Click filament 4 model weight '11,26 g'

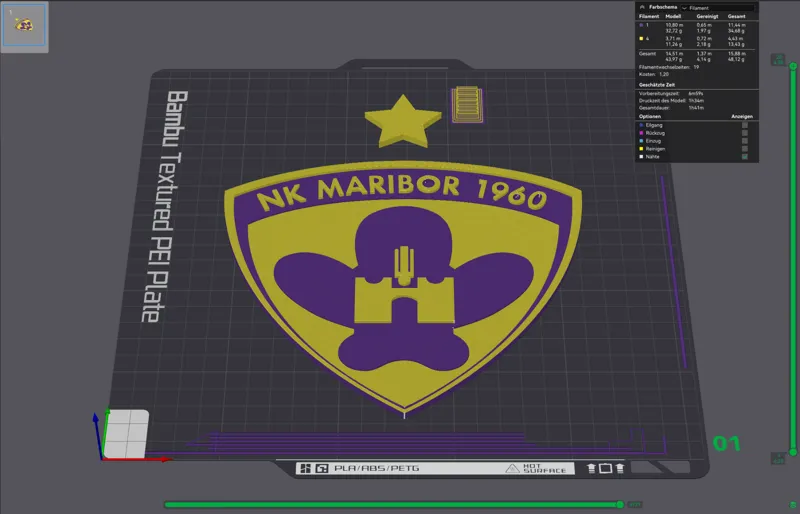coord(673,44)
